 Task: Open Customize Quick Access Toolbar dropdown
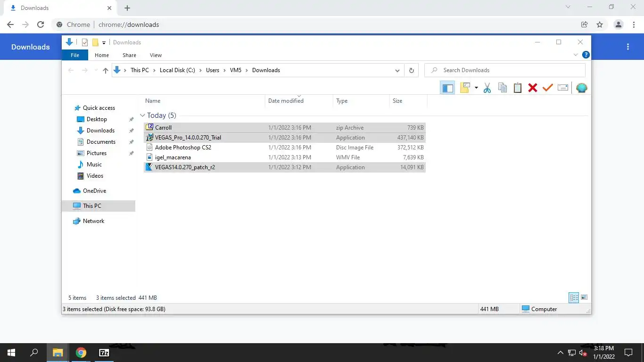(104, 42)
